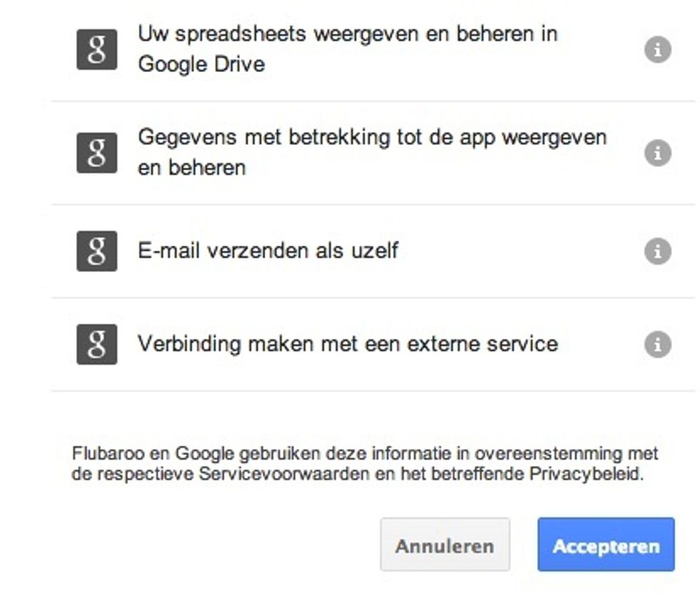Click the Google icon beside E-mail verzenden
This screenshot has height=595, width=700.
pyautogui.click(x=97, y=251)
